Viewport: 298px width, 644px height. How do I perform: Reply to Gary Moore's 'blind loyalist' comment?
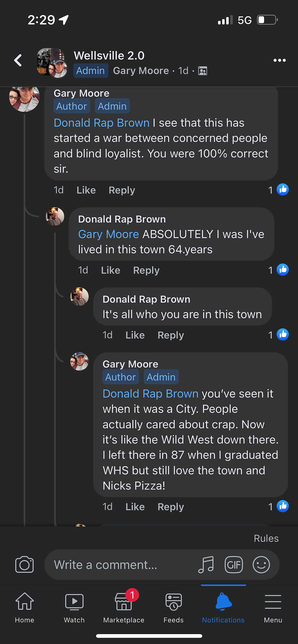point(122,190)
